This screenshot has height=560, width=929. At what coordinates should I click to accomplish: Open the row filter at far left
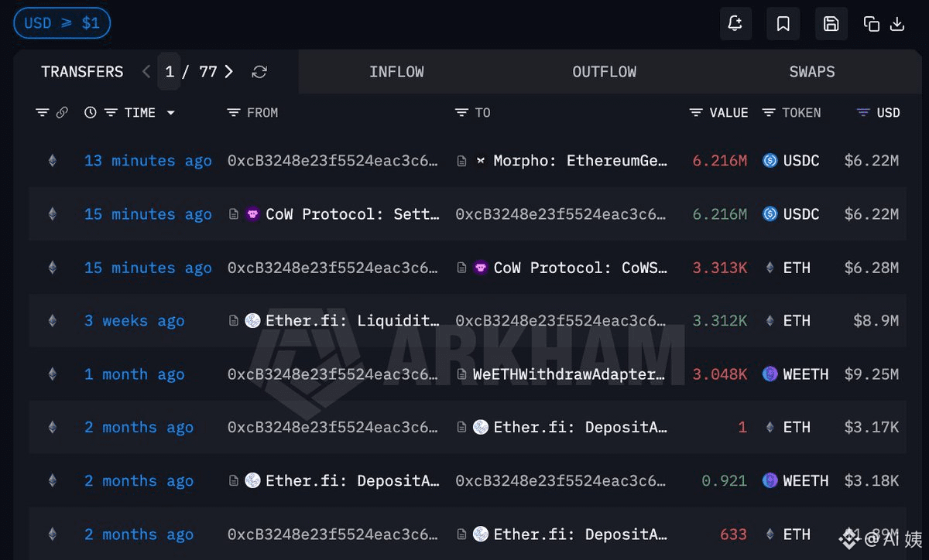(x=42, y=113)
